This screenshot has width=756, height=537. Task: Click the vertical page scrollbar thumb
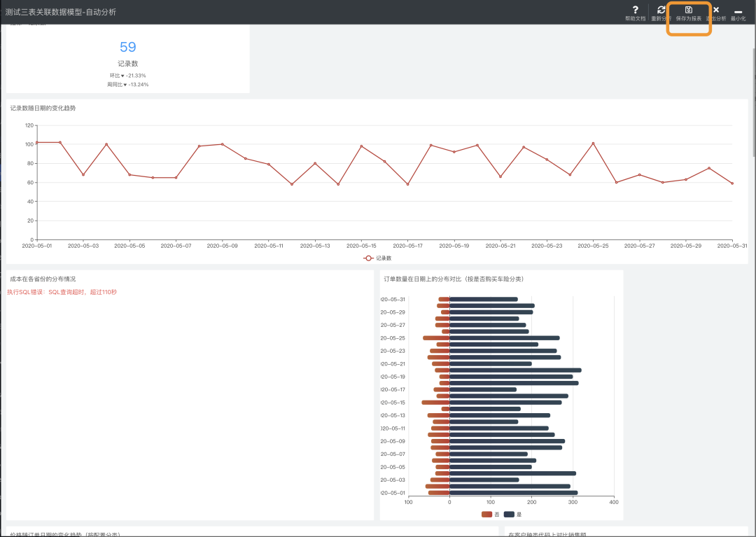click(754, 102)
